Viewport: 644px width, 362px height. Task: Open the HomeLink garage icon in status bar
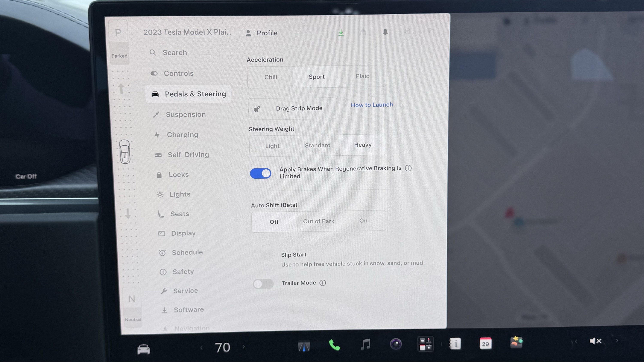(363, 32)
